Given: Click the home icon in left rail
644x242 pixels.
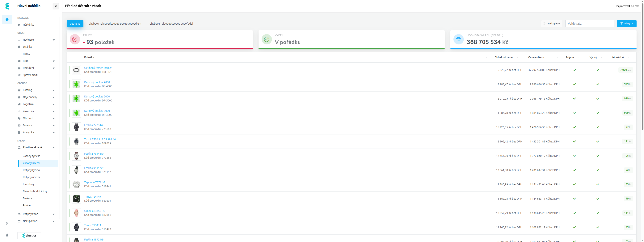Looking at the screenshot, I should coord(7,19).
